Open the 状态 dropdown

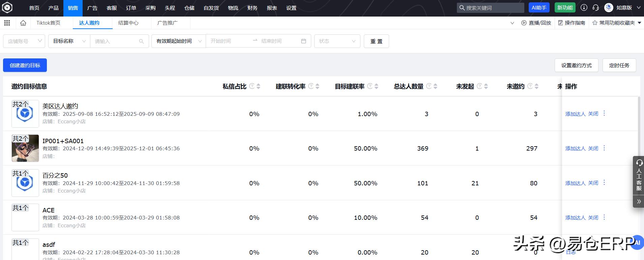point(337,41)
